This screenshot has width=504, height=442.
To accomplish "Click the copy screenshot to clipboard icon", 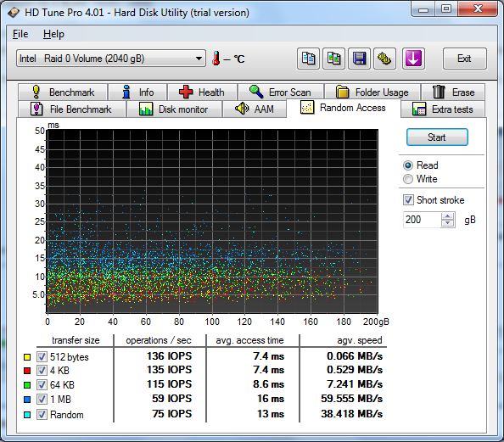I will (x=333, y=59).
